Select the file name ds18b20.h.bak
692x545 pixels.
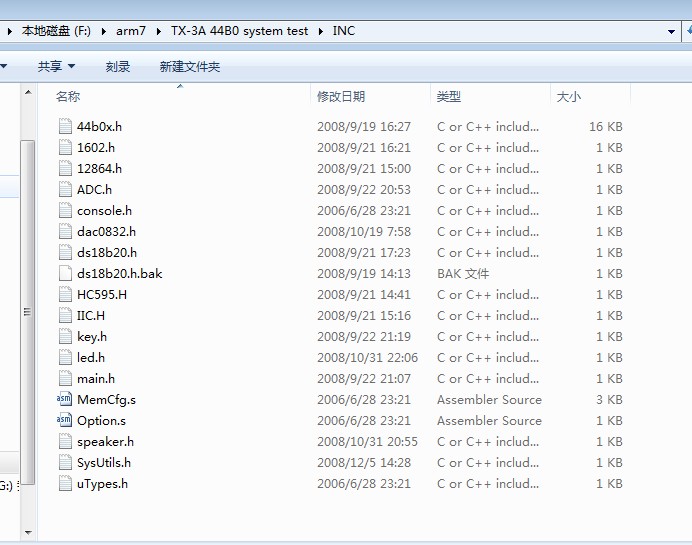coord(120,274)
